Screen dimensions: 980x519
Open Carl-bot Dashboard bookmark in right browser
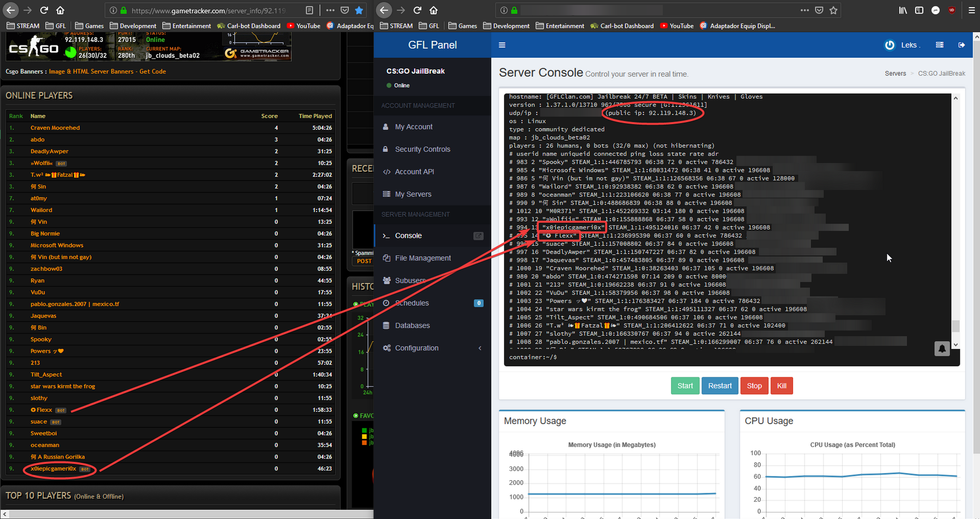622,26
